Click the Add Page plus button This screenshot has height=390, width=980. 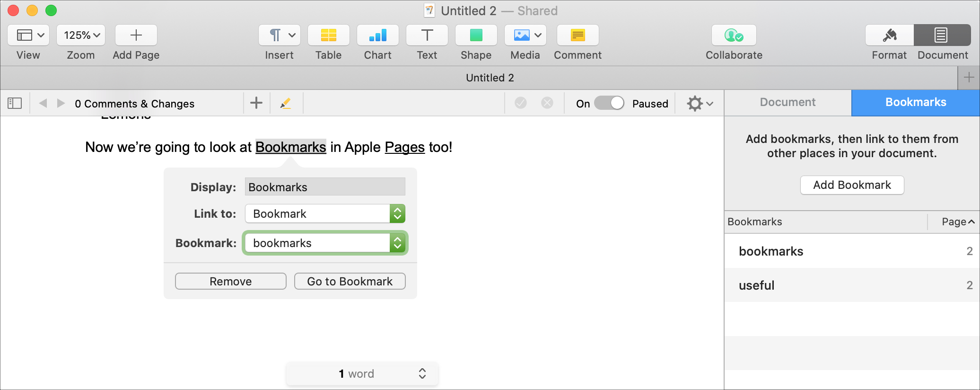coord(136,35)
